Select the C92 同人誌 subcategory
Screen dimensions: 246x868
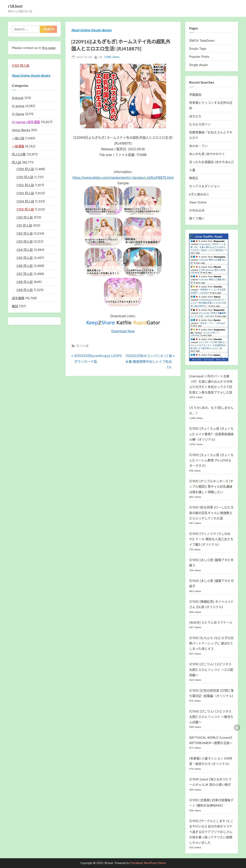pos(25,233)
